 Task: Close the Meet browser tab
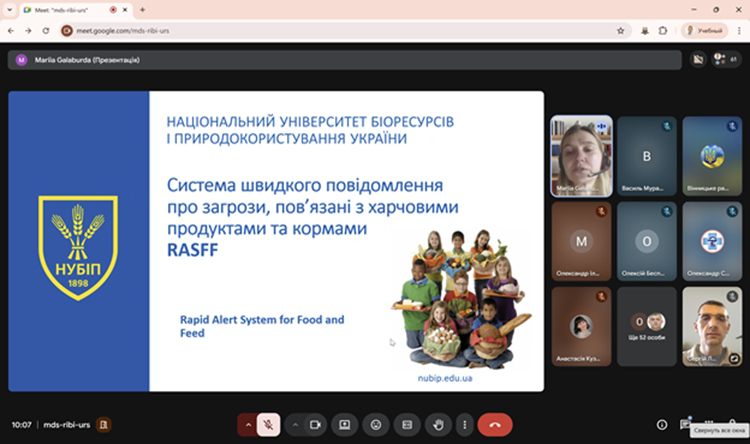[125, 10]
